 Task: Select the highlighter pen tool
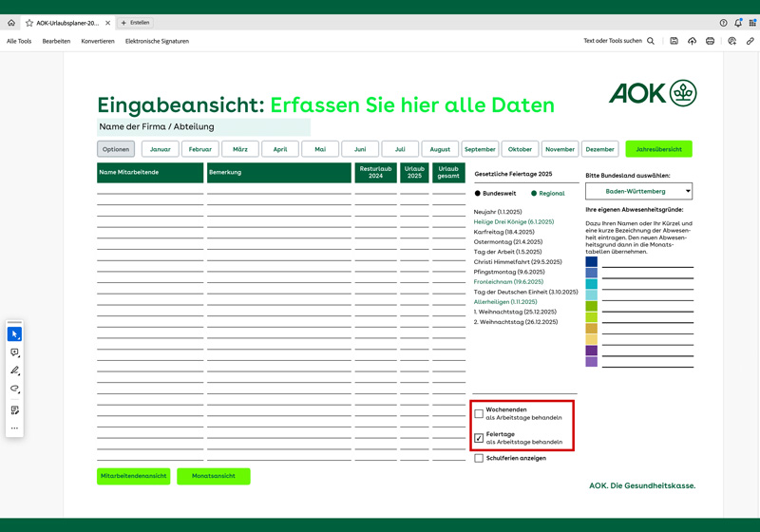(14, 370)
